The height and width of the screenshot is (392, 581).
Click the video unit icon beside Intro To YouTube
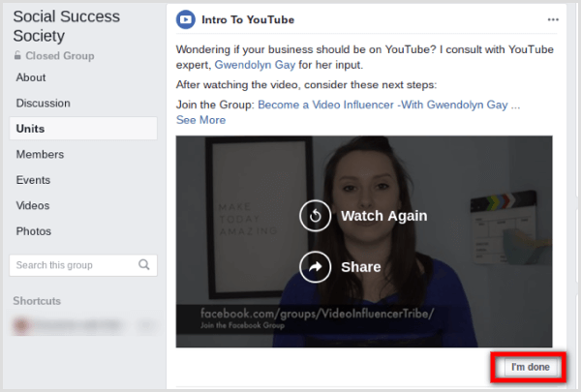point(186,19)
